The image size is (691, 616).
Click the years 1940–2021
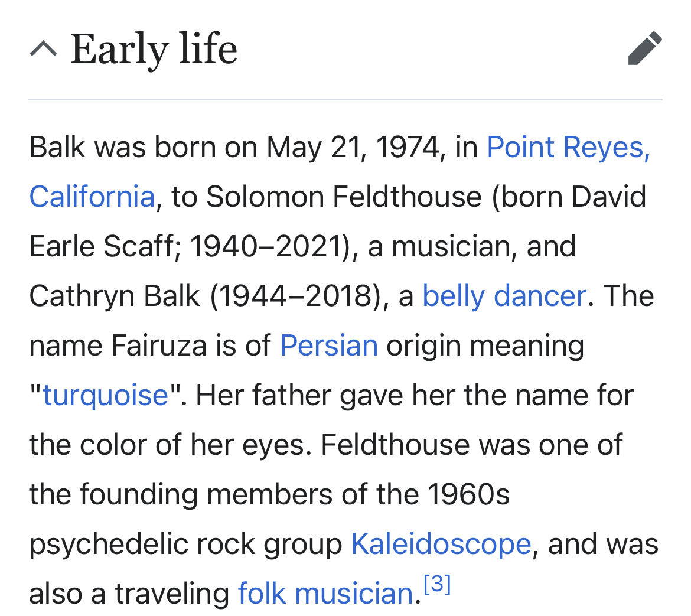click(266, 246)
